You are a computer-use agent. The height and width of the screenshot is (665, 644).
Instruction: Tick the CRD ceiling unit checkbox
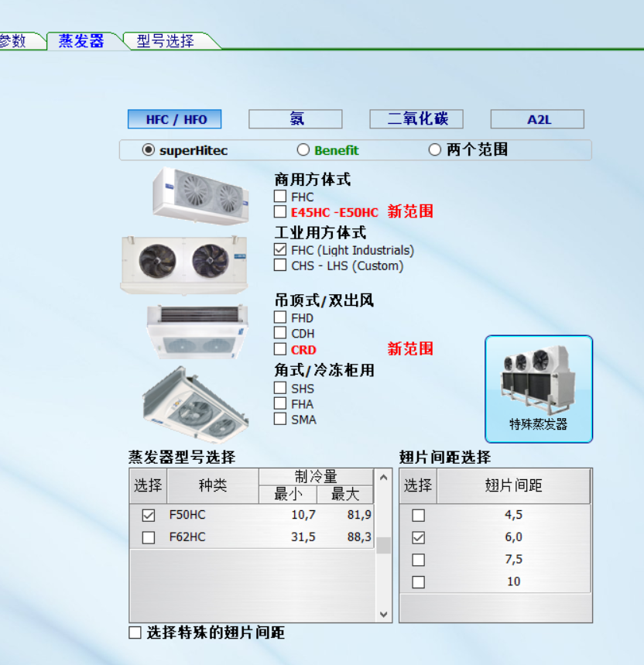280,349
